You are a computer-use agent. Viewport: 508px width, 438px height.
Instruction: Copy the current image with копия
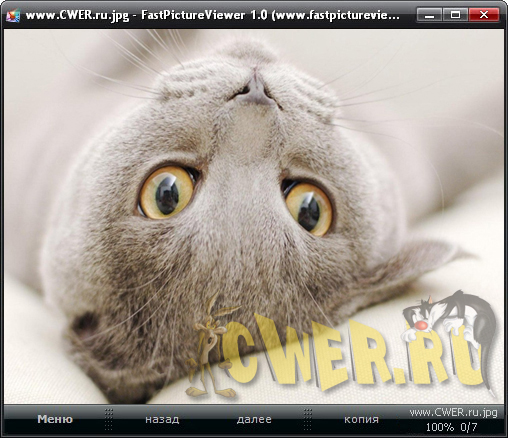coord(361,419)
